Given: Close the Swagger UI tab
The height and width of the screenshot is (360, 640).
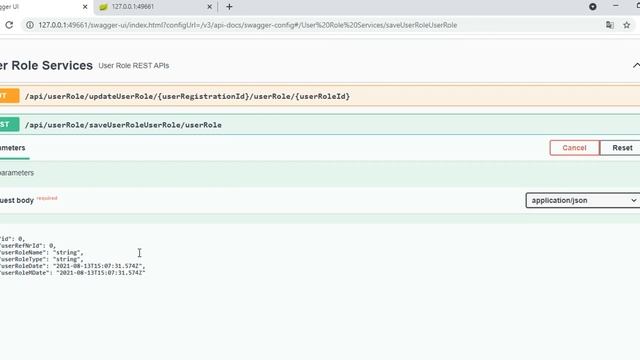Looking at the screenshot, I should 85,7.
